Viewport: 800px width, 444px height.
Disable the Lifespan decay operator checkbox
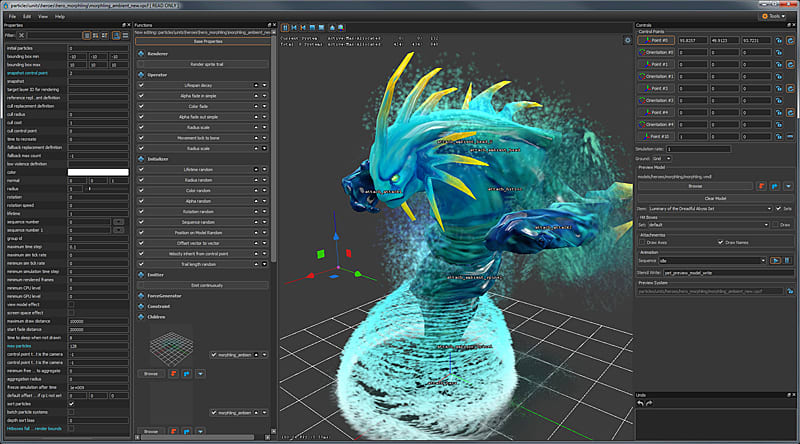click(141, 85)
